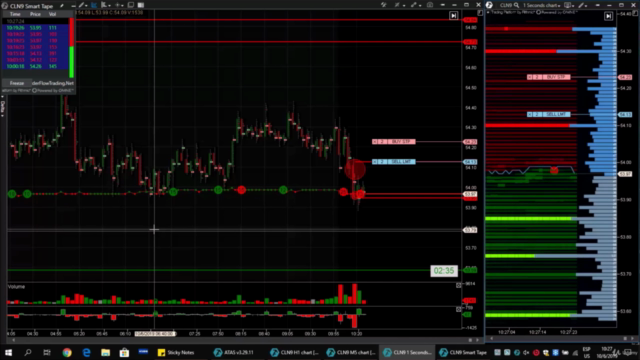The width and height of the screenshot is (640, 360).
Task: Click the Time column header in Smart Tape
Action: tap(15, 14)
